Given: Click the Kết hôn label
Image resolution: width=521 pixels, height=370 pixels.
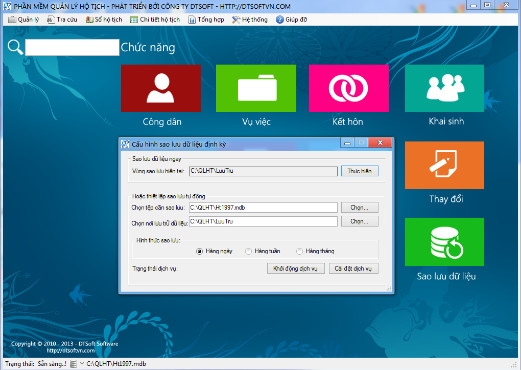Looking at the screenshot, I should pos(348,122).
